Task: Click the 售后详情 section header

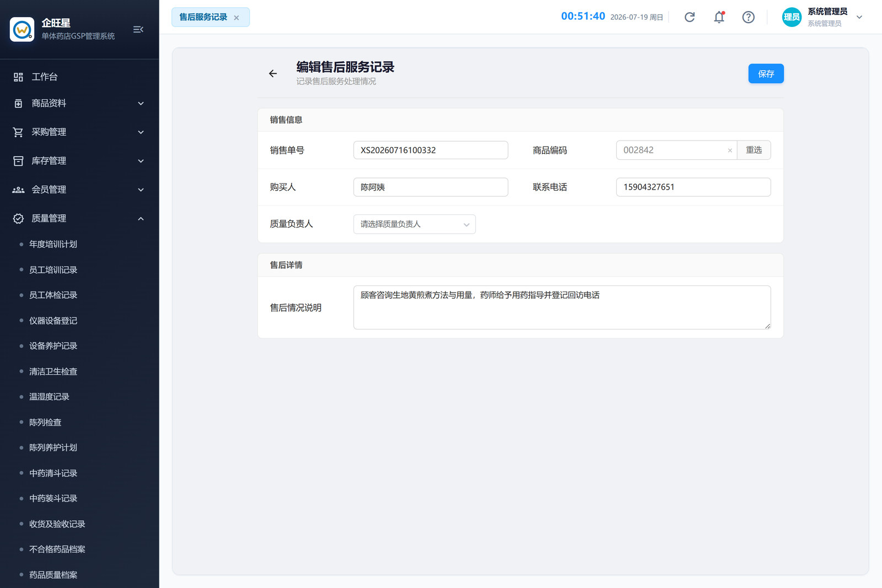Action: pos(286,266)
